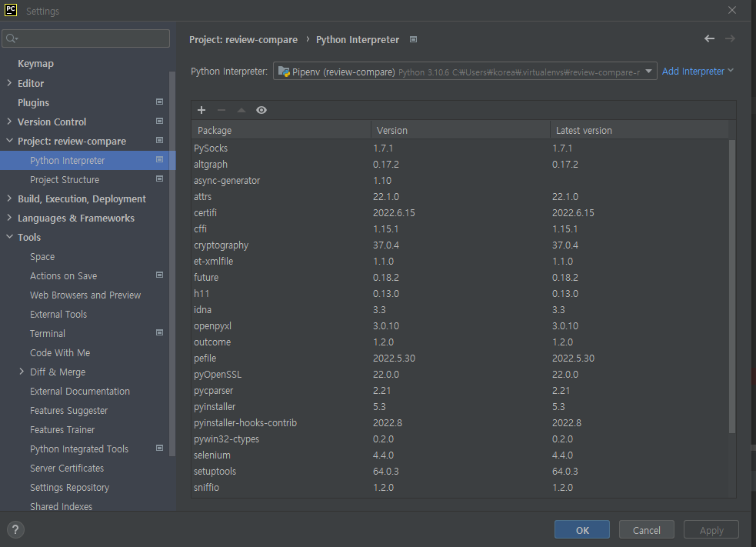The height and width of the screenshot is (547, 756).
Task: Click the Apply button
Action: 711,529
